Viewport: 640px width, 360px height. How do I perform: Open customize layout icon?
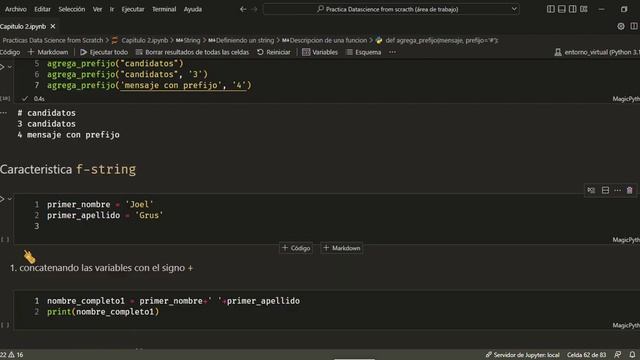click(x=584, y=9)
